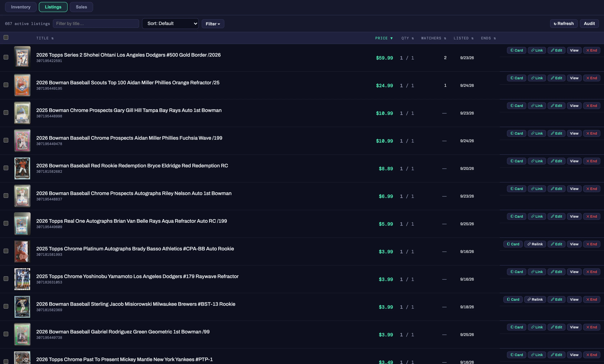Open the Sales tab
This screenshot has height=364, width=604.
(x=81, y=7)
